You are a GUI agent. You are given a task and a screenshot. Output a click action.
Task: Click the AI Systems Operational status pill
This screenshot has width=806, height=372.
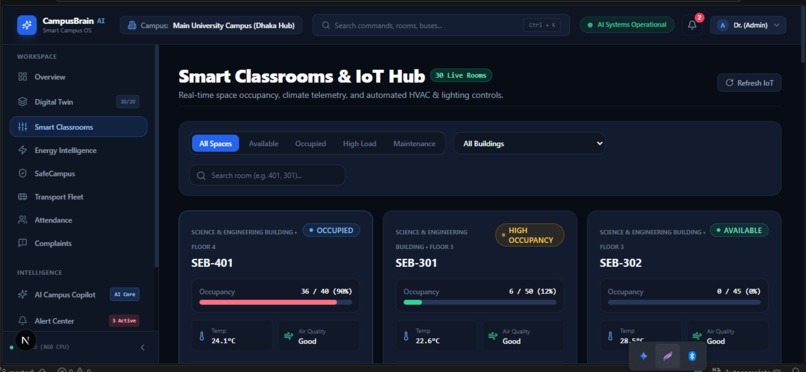(x=627, y=25)
